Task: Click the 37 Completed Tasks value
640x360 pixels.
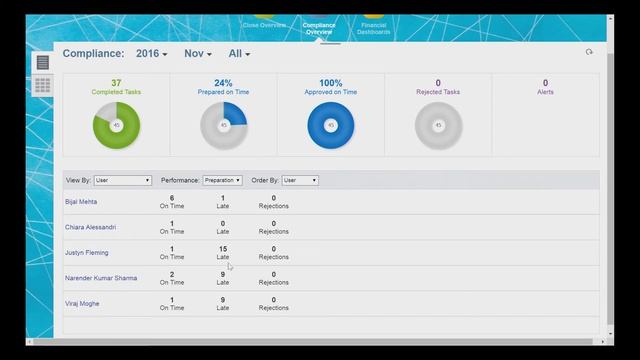Action: pos(116,83)
